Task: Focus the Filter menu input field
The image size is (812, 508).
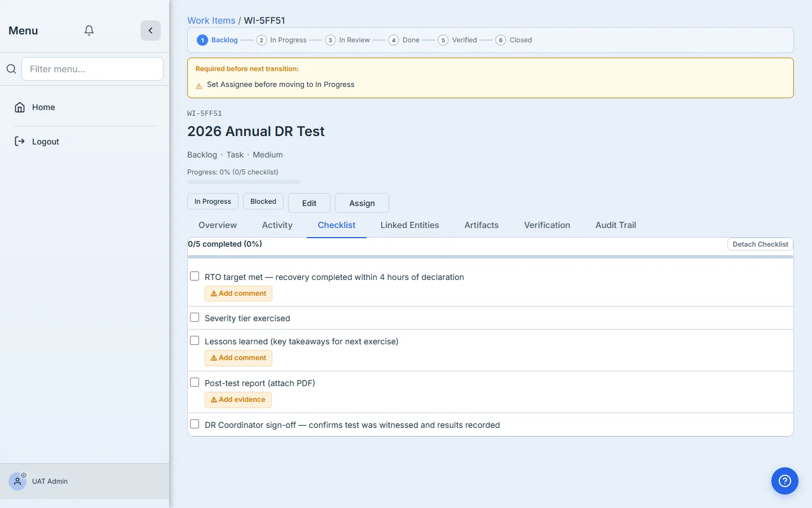Action: 92,69
